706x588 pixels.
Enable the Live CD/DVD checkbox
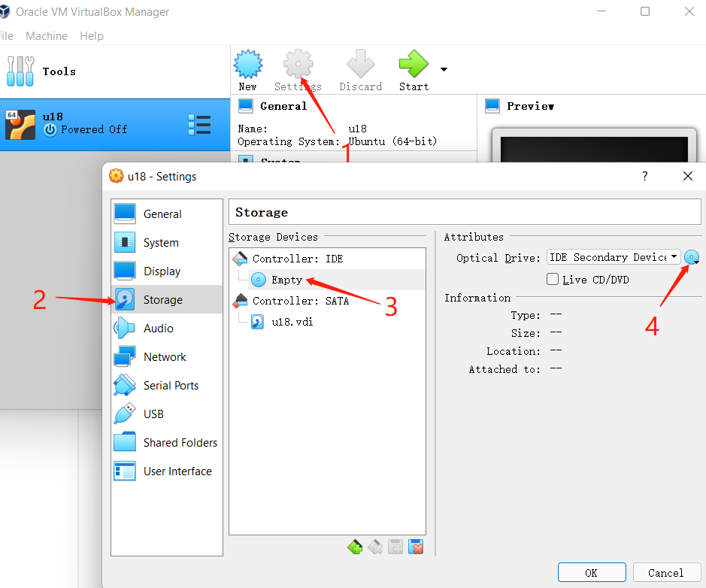pyautogui.click(x=553, y=280)
